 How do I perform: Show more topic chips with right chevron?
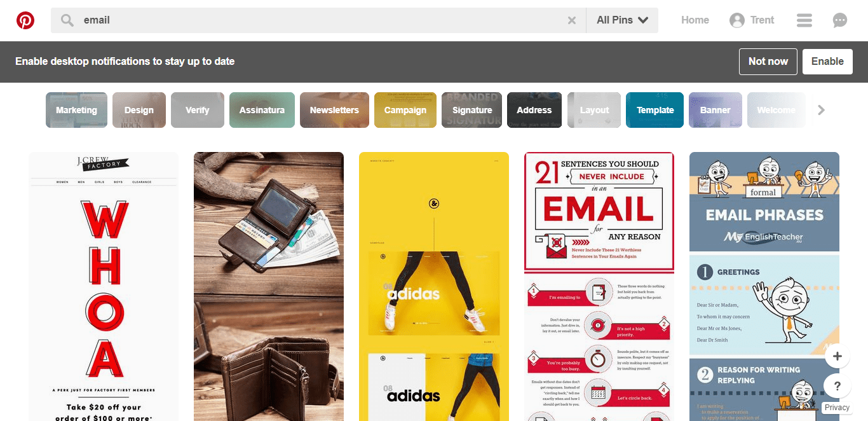[821, 110]
